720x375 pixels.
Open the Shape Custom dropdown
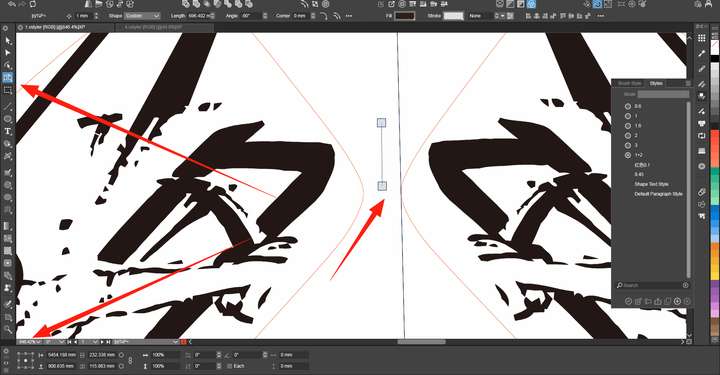[142, 16]
